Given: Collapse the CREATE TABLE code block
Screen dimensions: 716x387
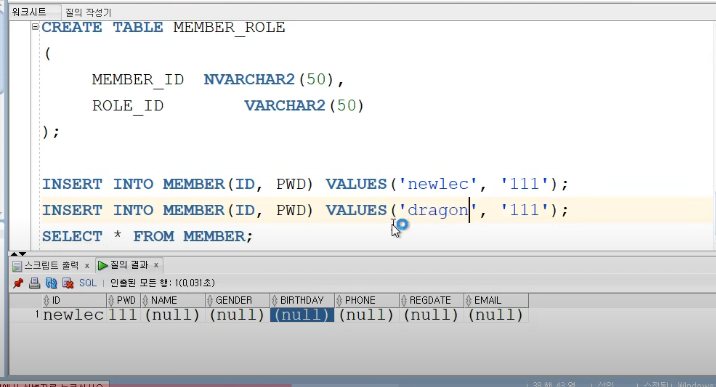Looking at the screenshot, I should 35,27.
